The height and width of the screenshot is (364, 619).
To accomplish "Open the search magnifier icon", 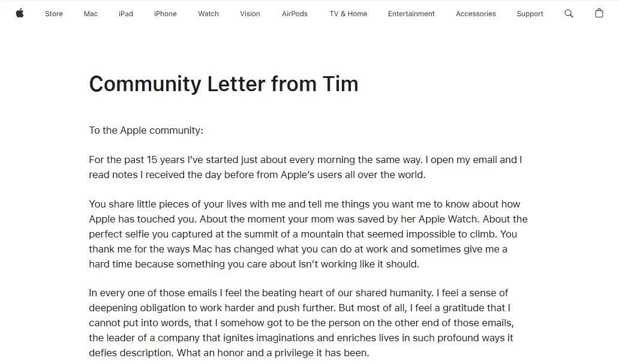I will tap(569, 13).
